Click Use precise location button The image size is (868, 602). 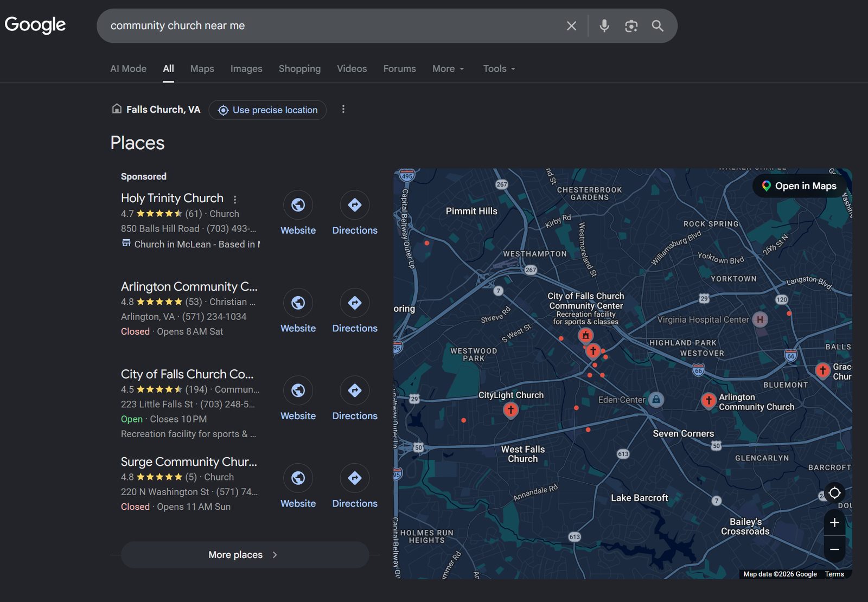[x=267, y=110]
